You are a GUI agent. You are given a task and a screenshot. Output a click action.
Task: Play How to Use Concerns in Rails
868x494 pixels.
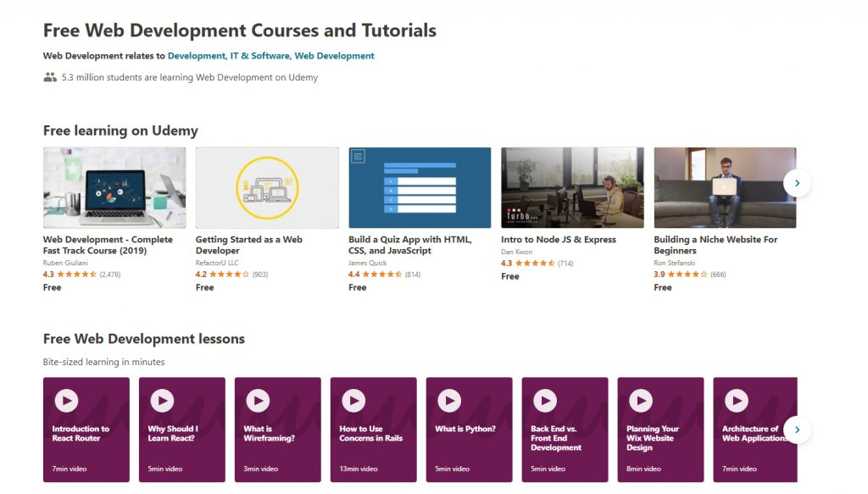click(353, 401)
